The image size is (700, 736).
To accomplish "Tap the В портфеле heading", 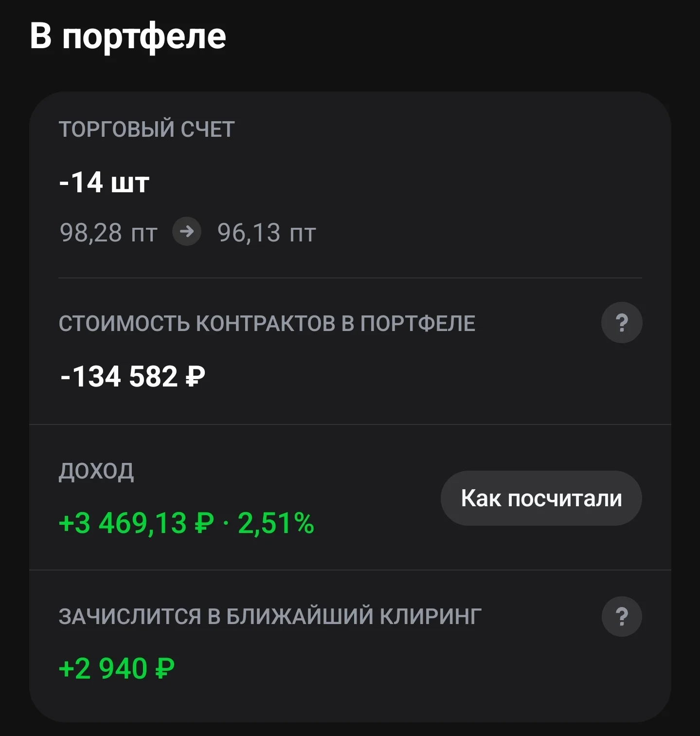I will [x=128, y=37].
